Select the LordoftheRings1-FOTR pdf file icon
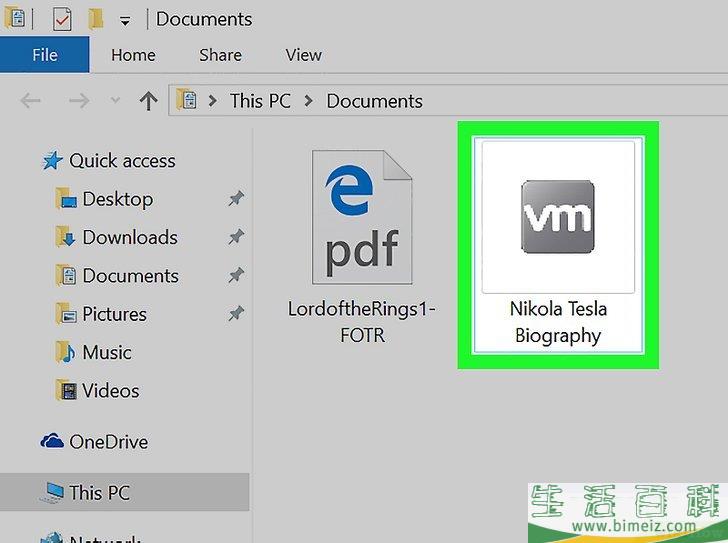This screenshot has height=543, width=728. point(362,217)
